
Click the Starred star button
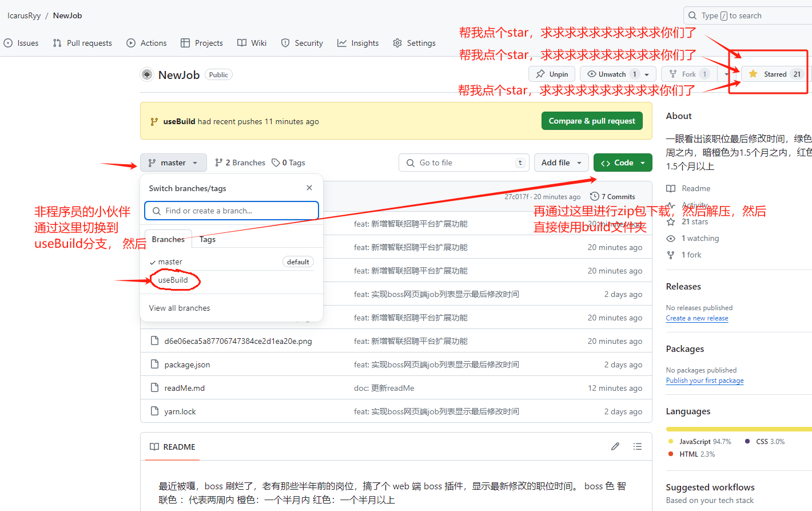point(774,74)
